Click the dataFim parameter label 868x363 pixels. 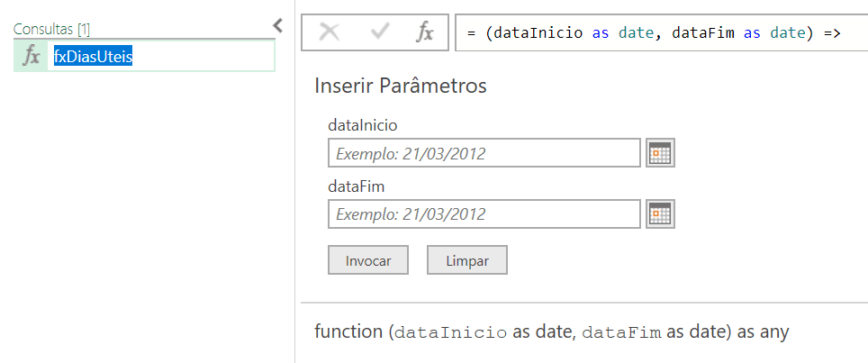point(356,186)
